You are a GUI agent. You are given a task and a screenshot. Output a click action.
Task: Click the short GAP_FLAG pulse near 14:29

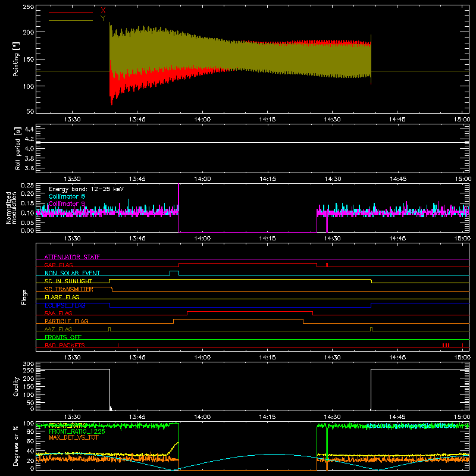pyautogui.click(x=327, y=265)
